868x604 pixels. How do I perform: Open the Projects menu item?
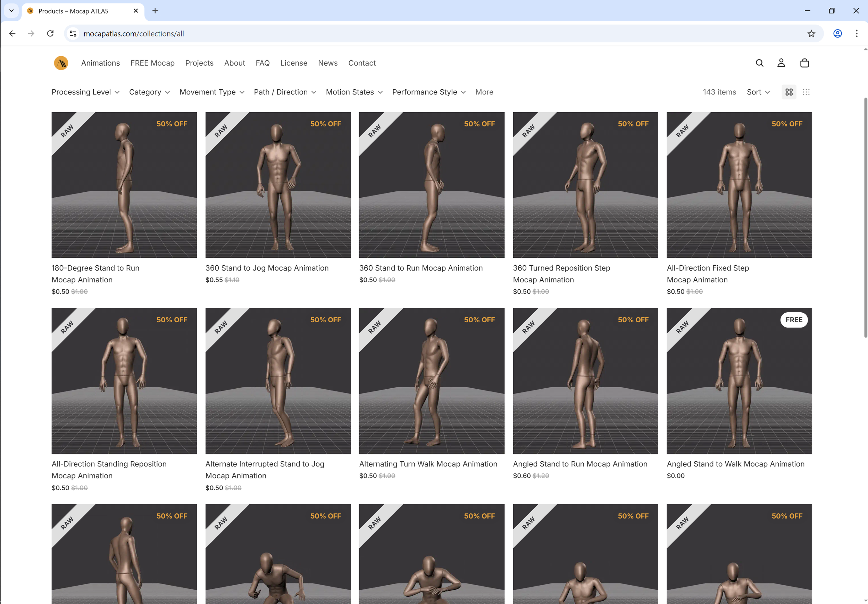[199, 63]
